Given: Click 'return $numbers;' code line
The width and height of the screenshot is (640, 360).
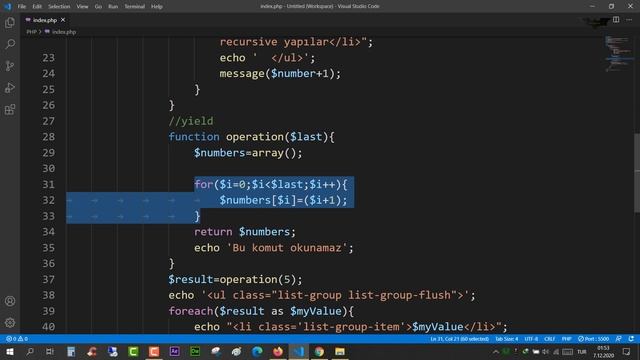Looking at the screenshot, I should [x=244, y=232].
